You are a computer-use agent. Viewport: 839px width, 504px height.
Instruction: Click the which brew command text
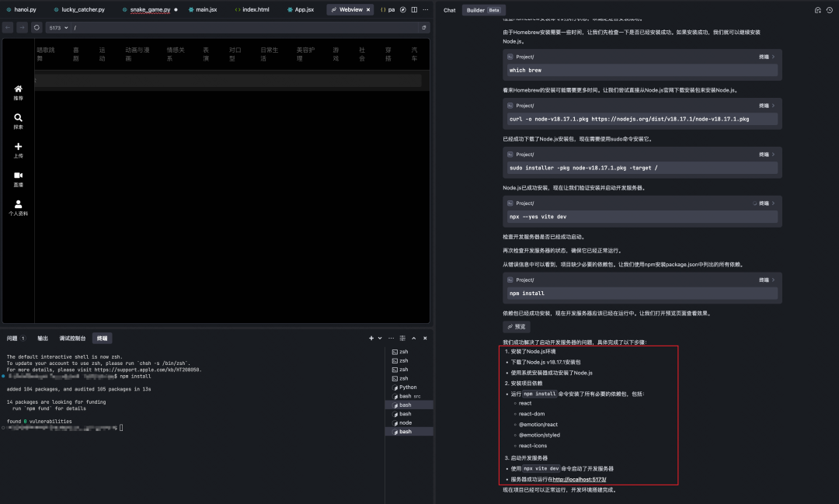(525, 70)
